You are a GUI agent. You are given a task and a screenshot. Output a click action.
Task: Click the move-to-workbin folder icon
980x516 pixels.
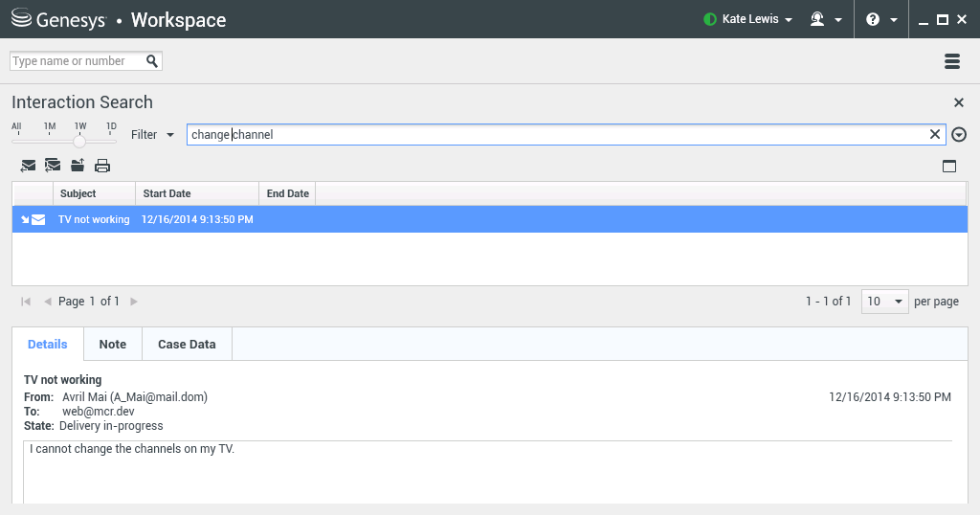[x=78, y=166]
